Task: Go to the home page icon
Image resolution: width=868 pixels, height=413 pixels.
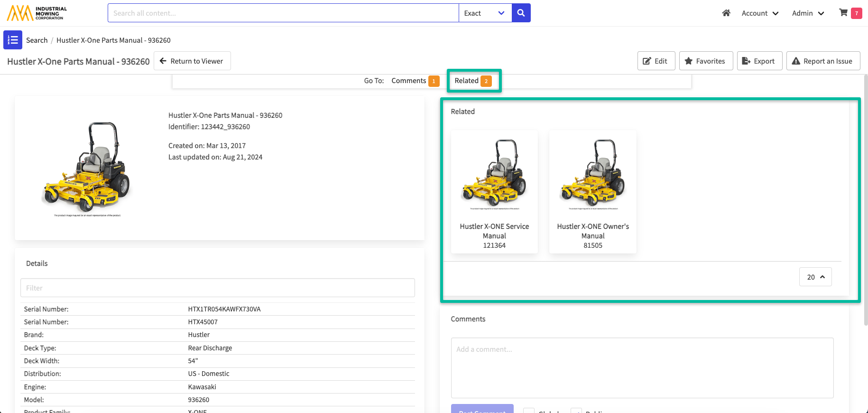Action: point(726,13)
